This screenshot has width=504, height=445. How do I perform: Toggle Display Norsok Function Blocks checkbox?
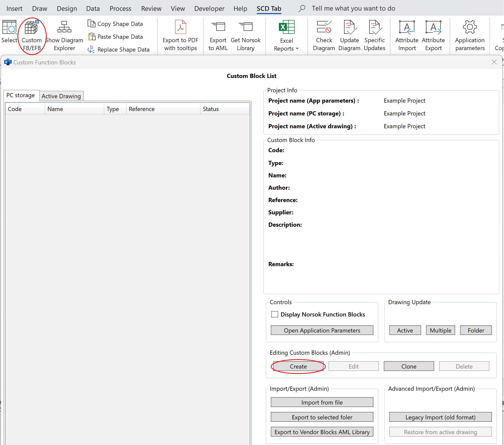click(274, 314)
